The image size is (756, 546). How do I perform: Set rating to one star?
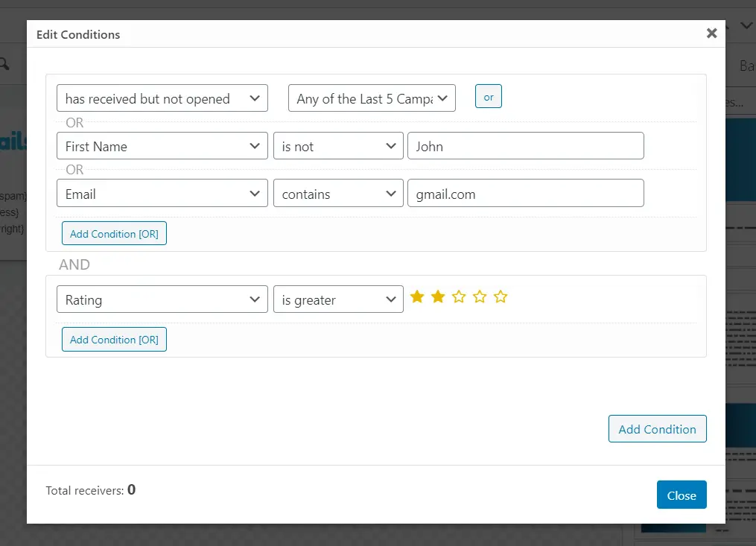tap(417, 296)
